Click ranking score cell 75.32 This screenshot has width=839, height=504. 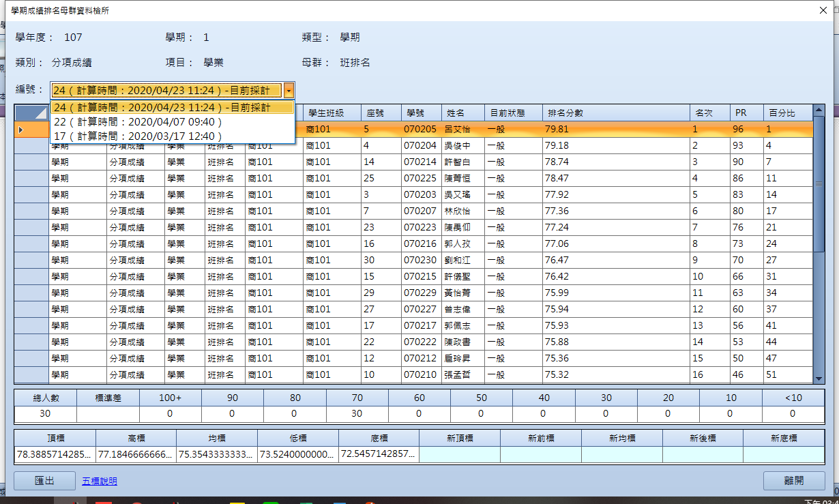[616, 374]
